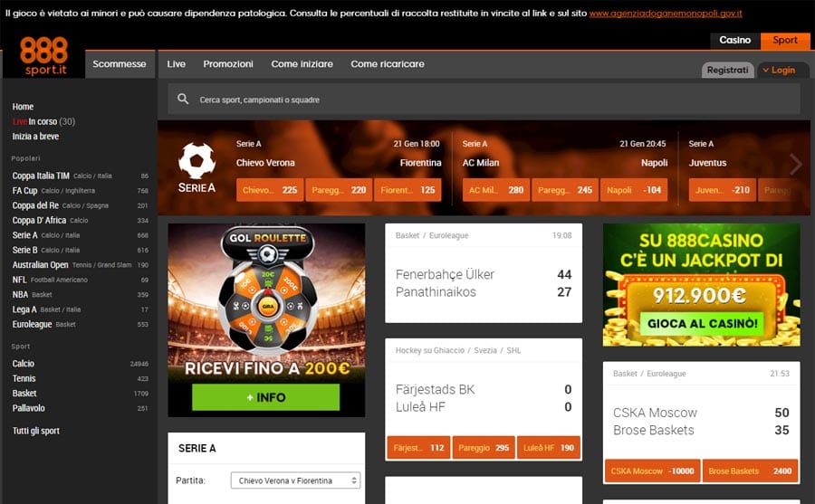This screenshot has height=504, width=815.
Task: Bet on Chievo at 225
Action: point(270,190)
